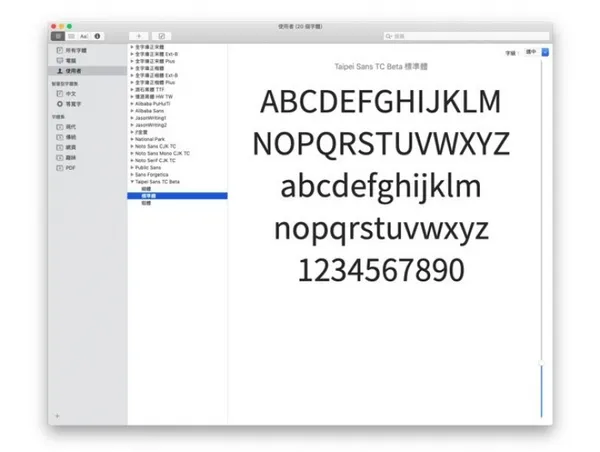Screen dimensions: 600x452
Task: Expand the Sans Forgetica font family
Action: pyautogui.click(x=132, y=175)
